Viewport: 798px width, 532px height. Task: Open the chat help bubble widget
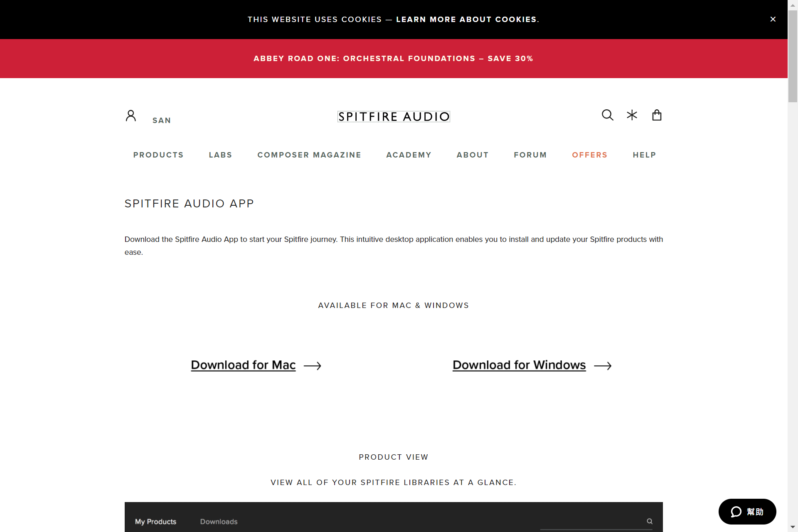pos(747,512)
